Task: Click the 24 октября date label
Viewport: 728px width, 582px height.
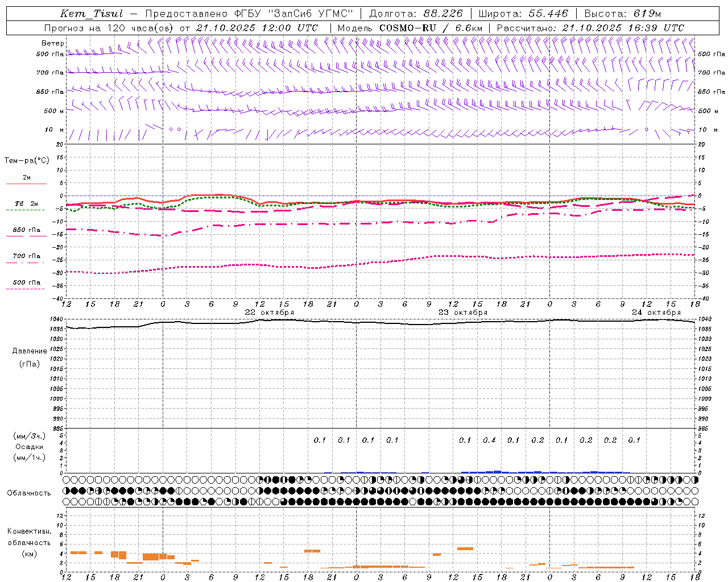Action: (x=656, y=312)
